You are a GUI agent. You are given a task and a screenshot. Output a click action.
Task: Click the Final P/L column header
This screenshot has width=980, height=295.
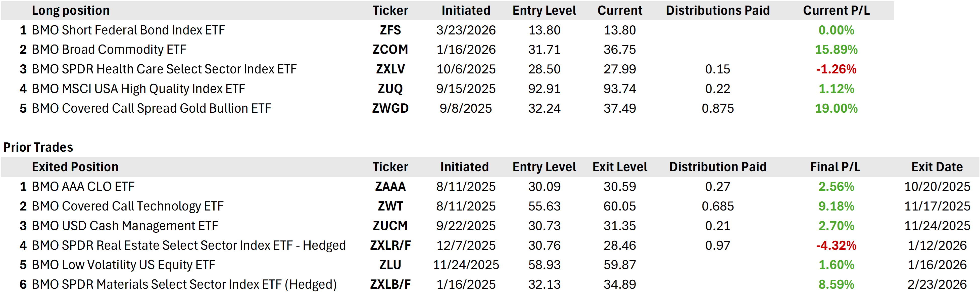pos(835,167)
